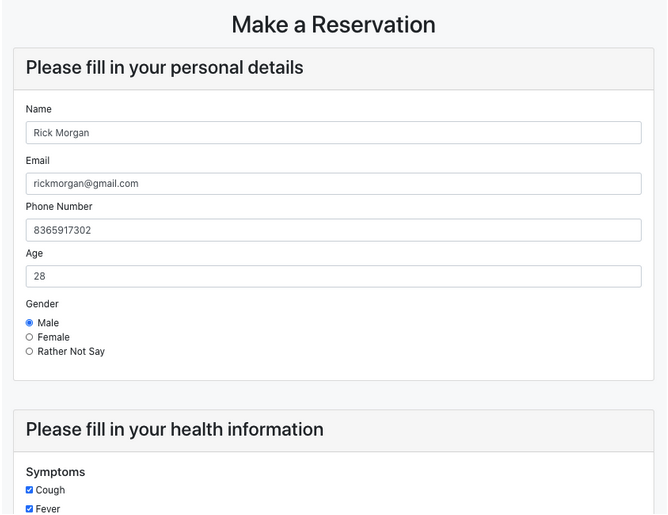Click the "Name" field label
Image resolution: width=668 pixels, height=515 pixels.
point(39,109)
